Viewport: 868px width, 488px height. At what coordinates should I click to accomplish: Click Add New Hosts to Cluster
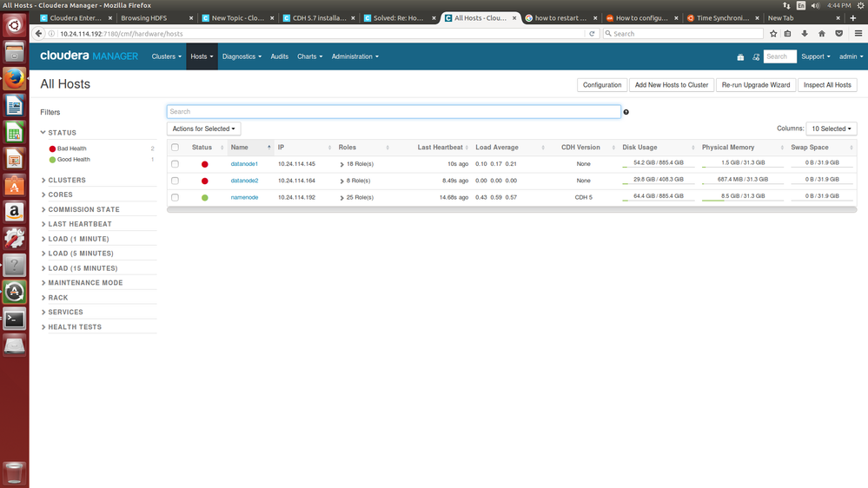point(672,85)
